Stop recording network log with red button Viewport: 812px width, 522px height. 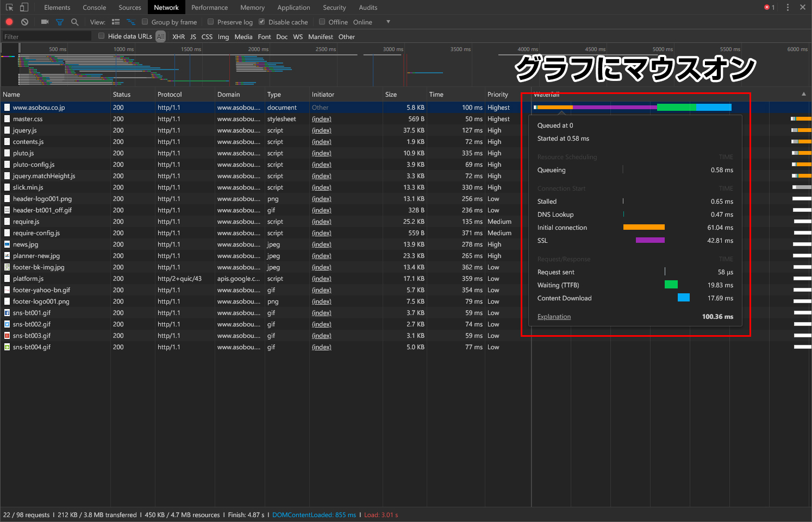pos(9,22)
